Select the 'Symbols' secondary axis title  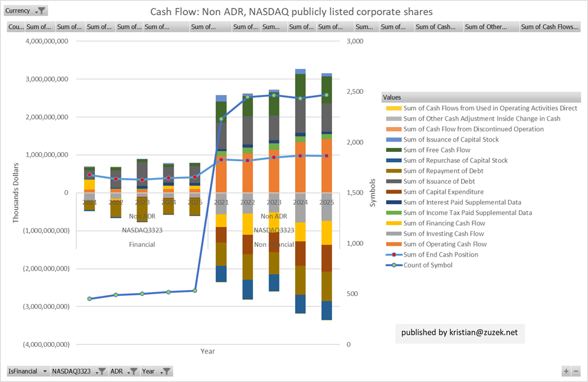[373, 192]
